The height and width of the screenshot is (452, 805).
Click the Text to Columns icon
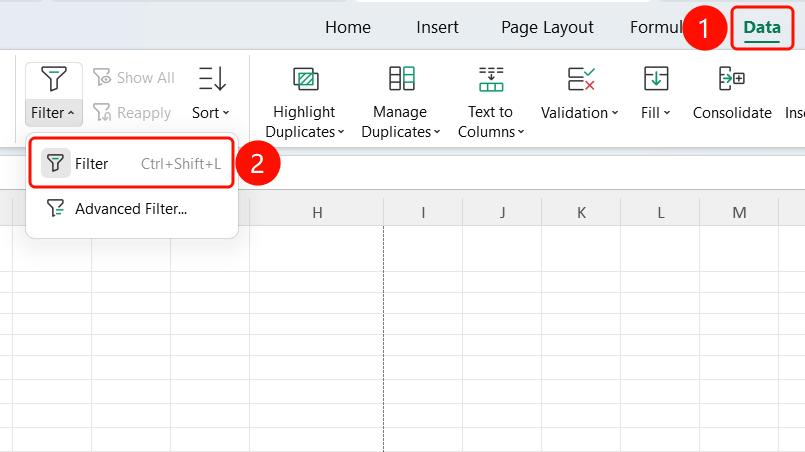pyautogui.click(x=491, y=79)
